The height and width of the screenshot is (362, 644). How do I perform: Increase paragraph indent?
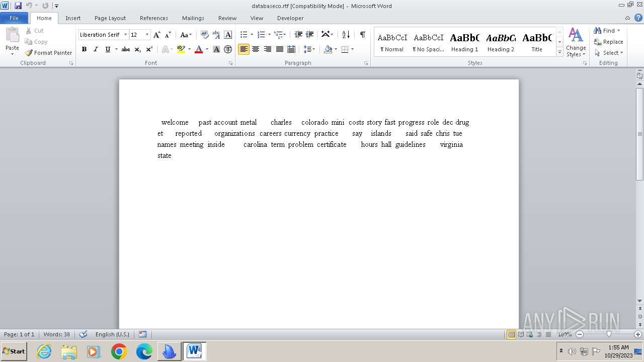[x=310, y=35]
